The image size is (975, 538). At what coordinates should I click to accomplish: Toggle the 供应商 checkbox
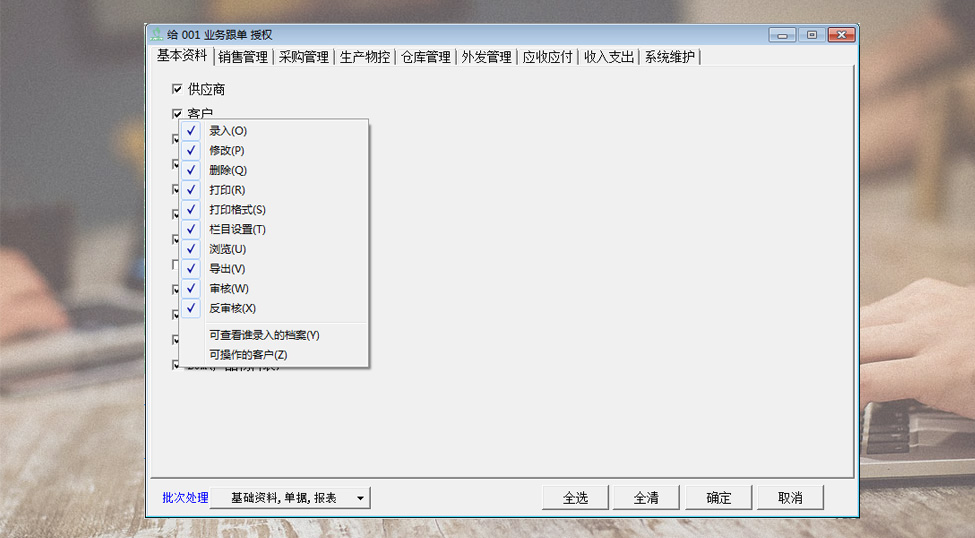[178, 90]
